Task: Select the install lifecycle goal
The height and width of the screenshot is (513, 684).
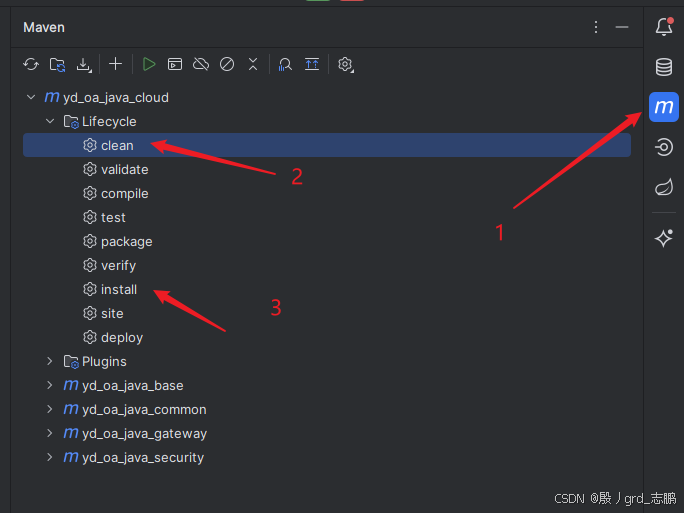Action: (x=119, y=289)
